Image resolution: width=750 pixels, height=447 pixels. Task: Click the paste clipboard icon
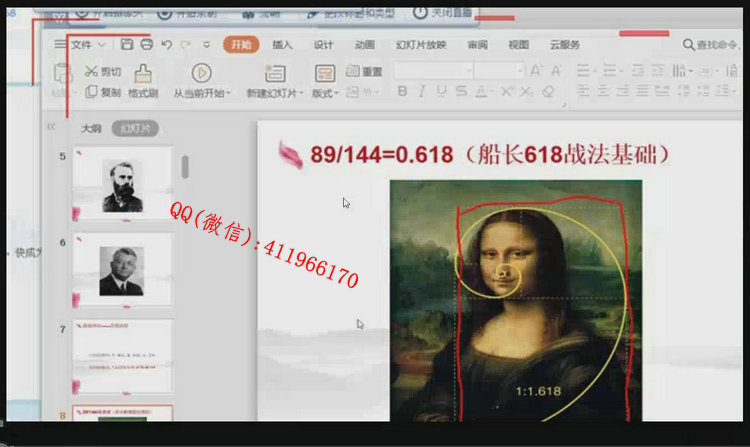[x=63, y=74]
